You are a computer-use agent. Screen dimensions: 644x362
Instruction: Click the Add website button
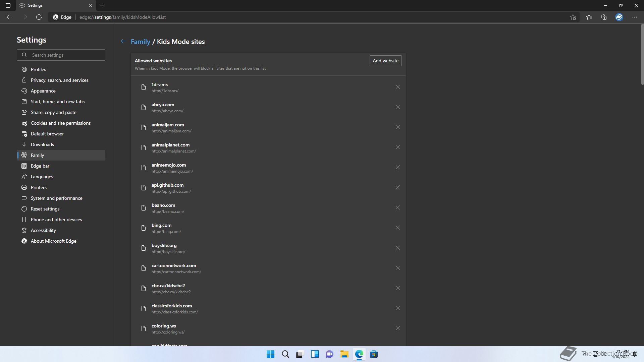385,61
